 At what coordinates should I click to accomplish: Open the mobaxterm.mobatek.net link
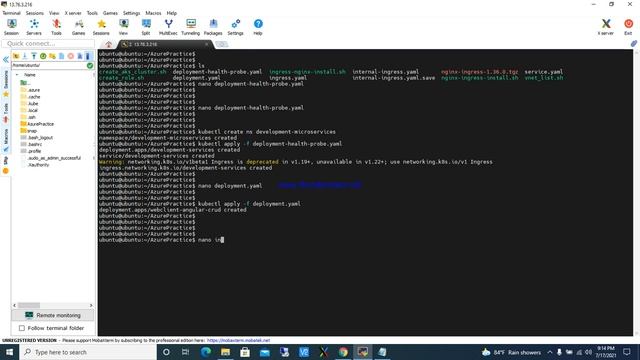click(x=238, y=340)
